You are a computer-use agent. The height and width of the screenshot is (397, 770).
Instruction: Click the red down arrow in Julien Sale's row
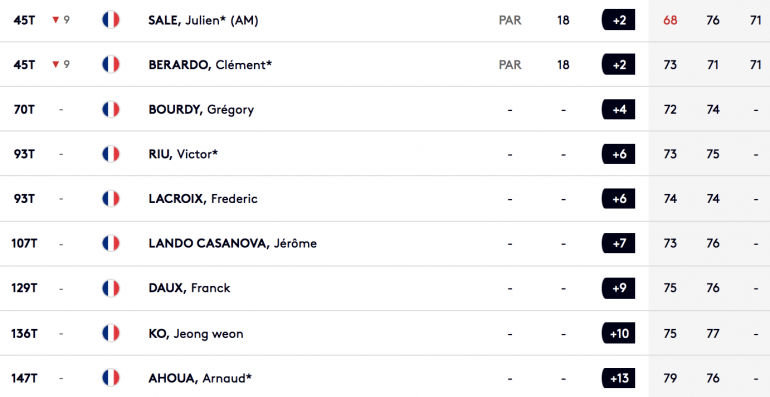point(55,20)
